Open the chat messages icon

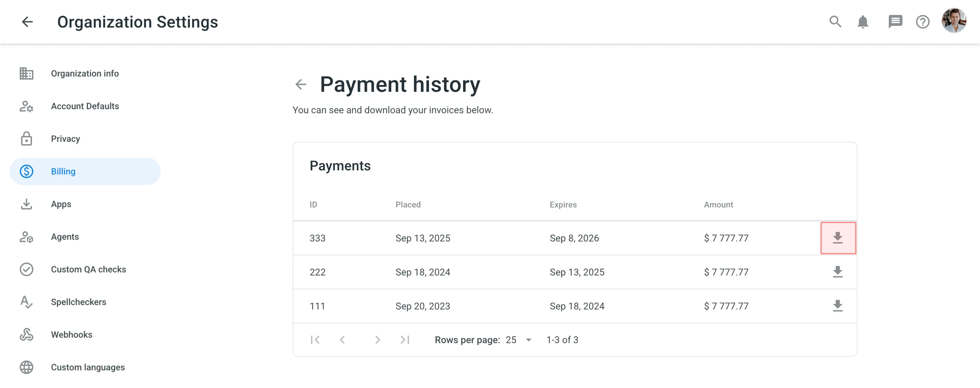point(895,22)
